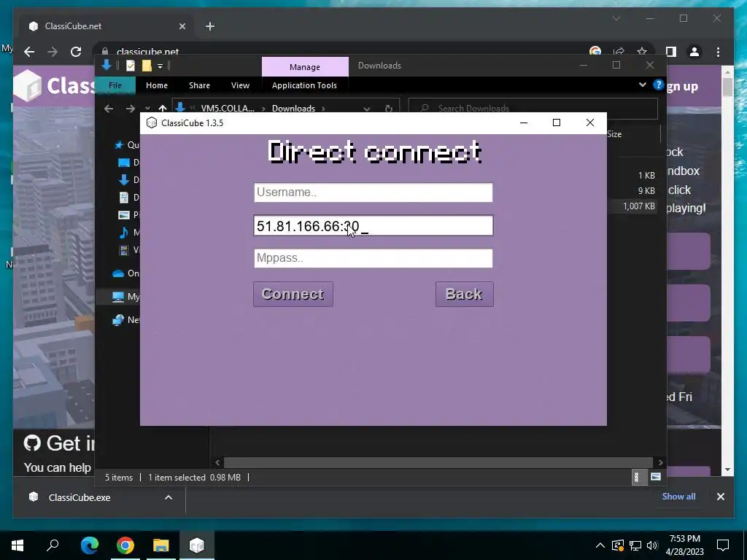
Task: Select OneDrive in Explorer sidebar
Action: click(125, 273)
